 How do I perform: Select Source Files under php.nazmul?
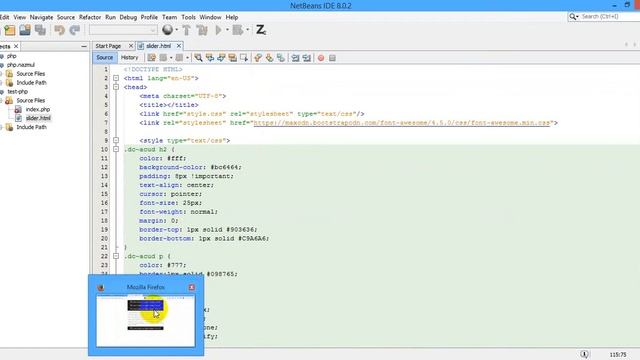pos(31,74)
